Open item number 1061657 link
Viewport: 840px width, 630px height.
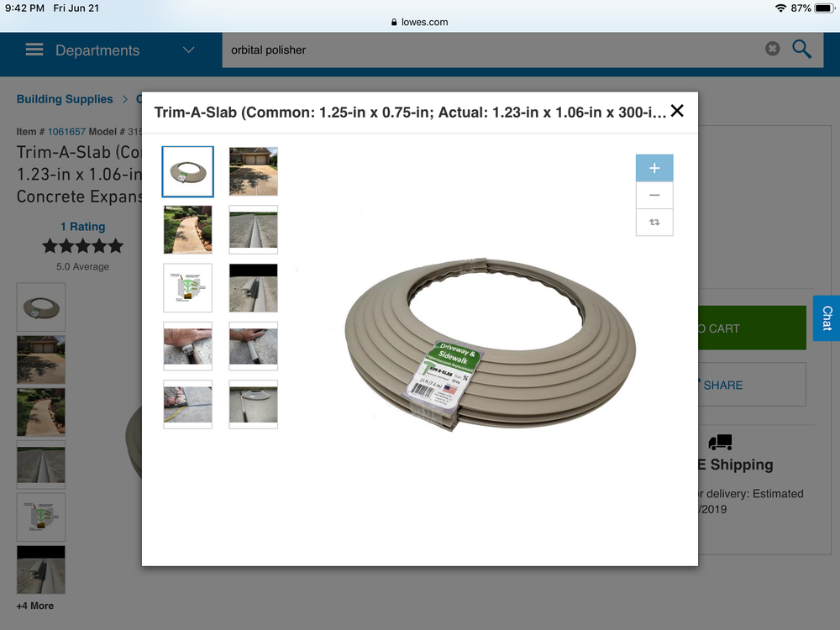[66, 131]
